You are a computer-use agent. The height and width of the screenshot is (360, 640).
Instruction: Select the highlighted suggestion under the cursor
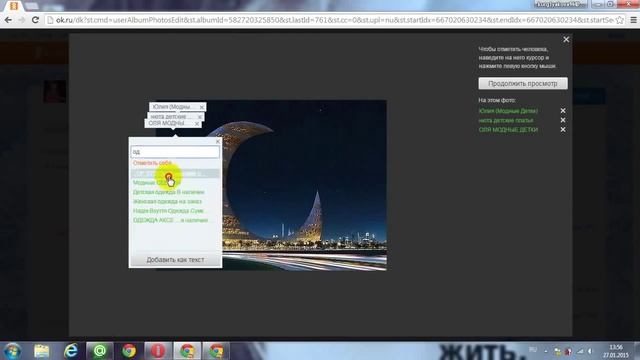(x=175, y=173)
